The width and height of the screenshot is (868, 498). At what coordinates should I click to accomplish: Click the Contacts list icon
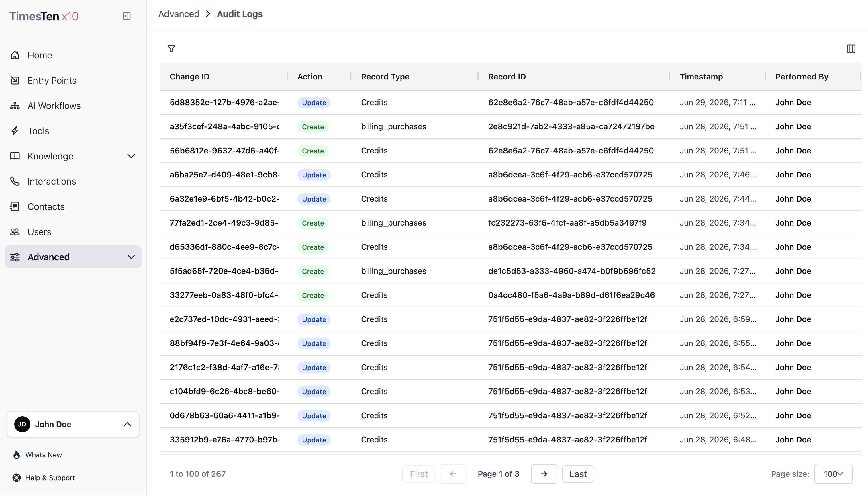(15, 207)
